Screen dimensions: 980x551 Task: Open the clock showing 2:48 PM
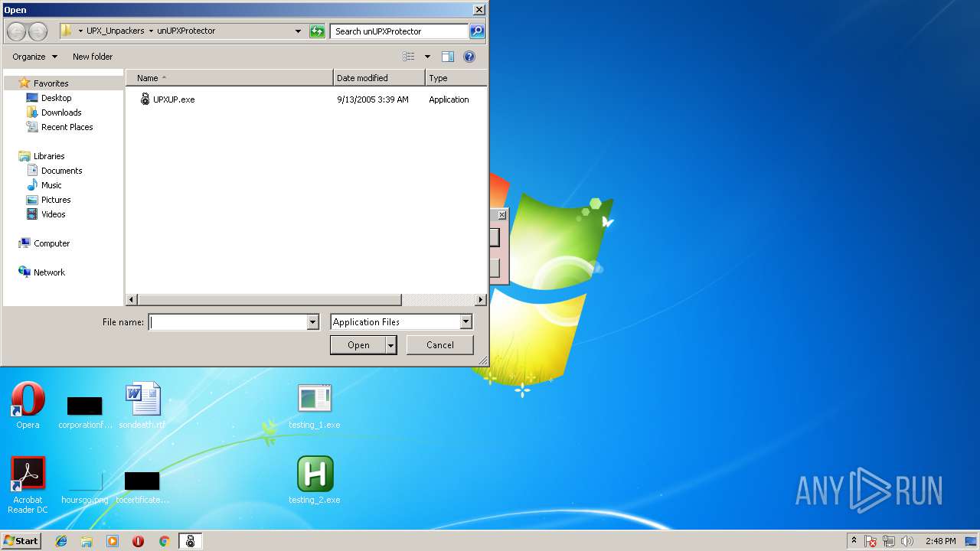click(940, 541)
